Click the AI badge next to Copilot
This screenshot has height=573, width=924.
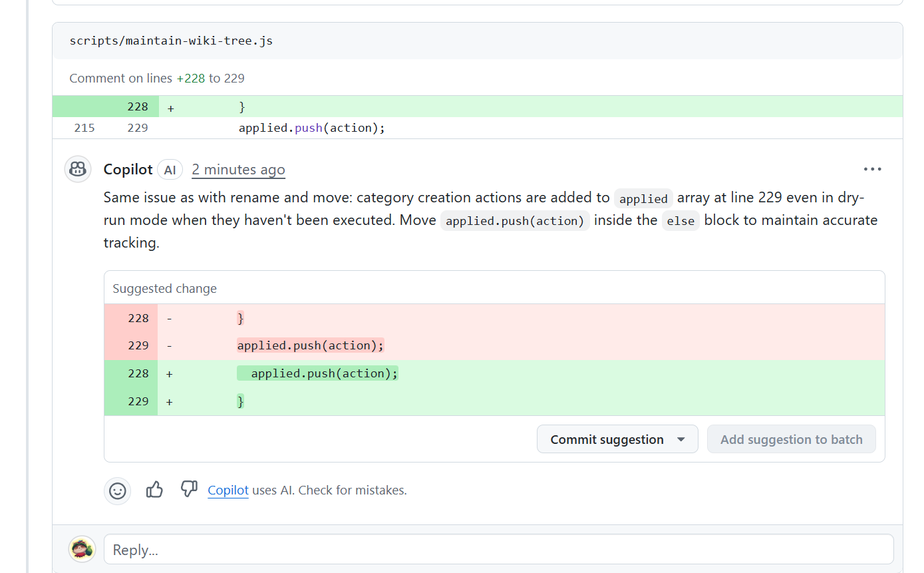click(170, 170)
